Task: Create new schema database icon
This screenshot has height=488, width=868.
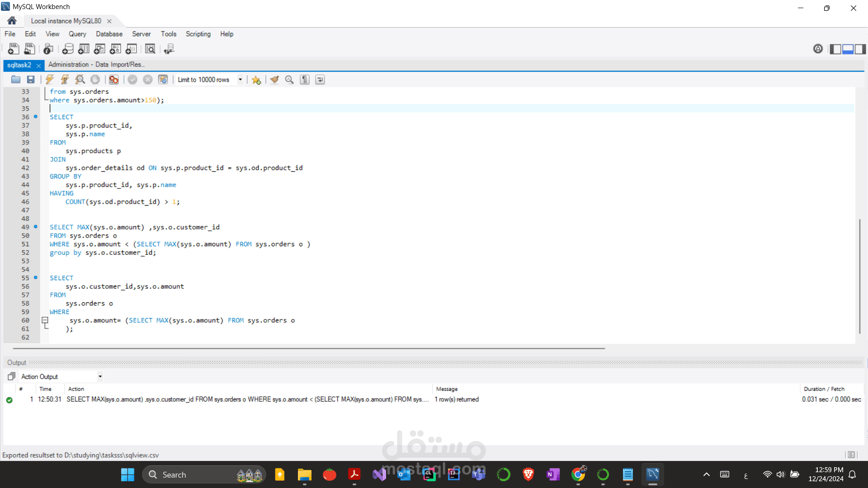Action: tap(68, 49)
